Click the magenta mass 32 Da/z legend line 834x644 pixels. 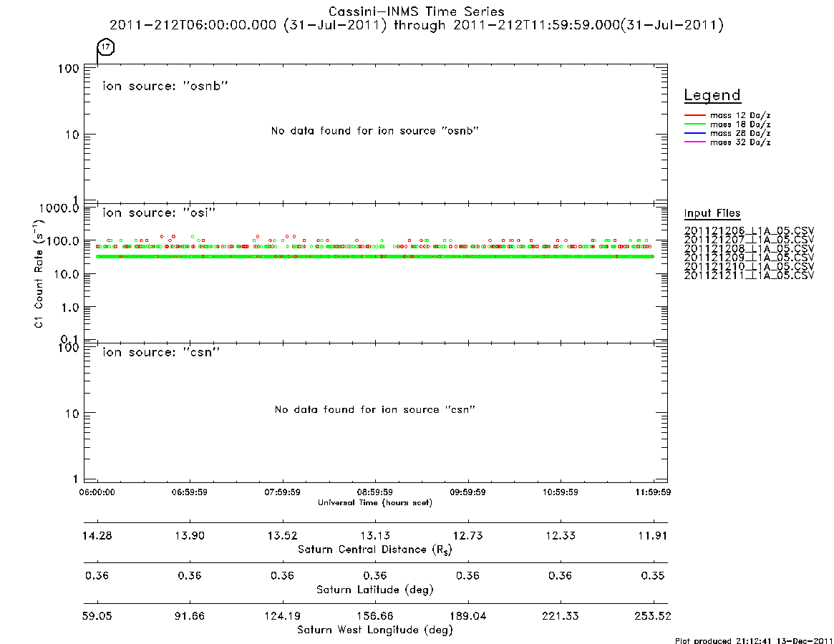click(x=695, y=142)
